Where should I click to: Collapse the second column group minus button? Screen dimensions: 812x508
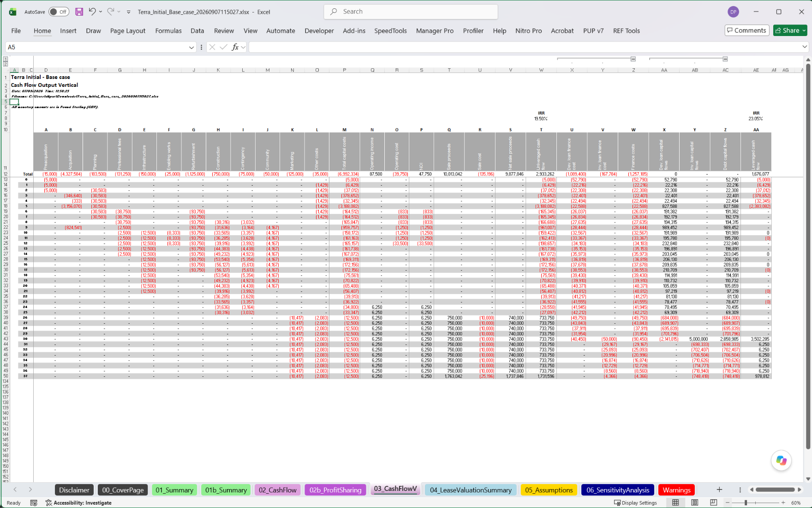725,59
